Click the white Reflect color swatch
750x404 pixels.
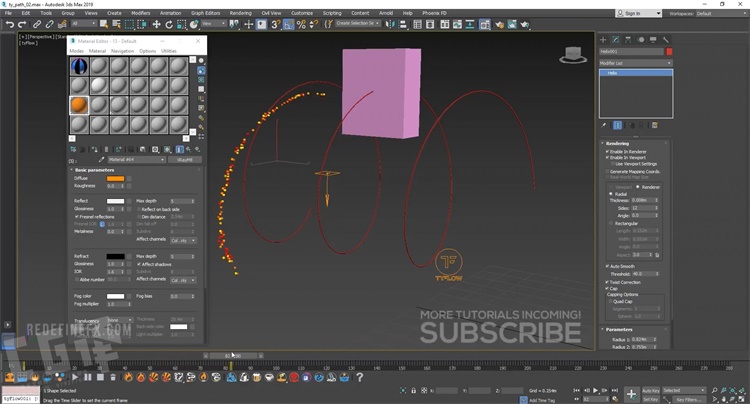click(x=115, y=201)
